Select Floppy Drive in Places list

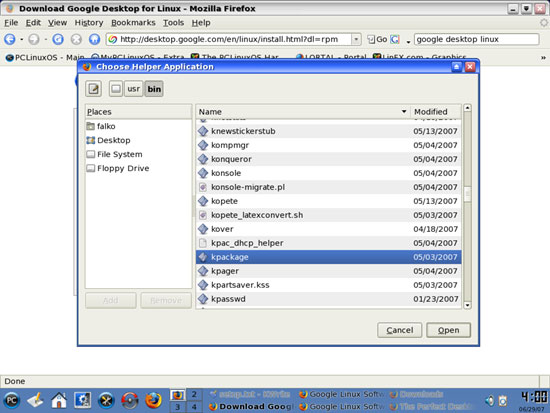click(138, 168)
